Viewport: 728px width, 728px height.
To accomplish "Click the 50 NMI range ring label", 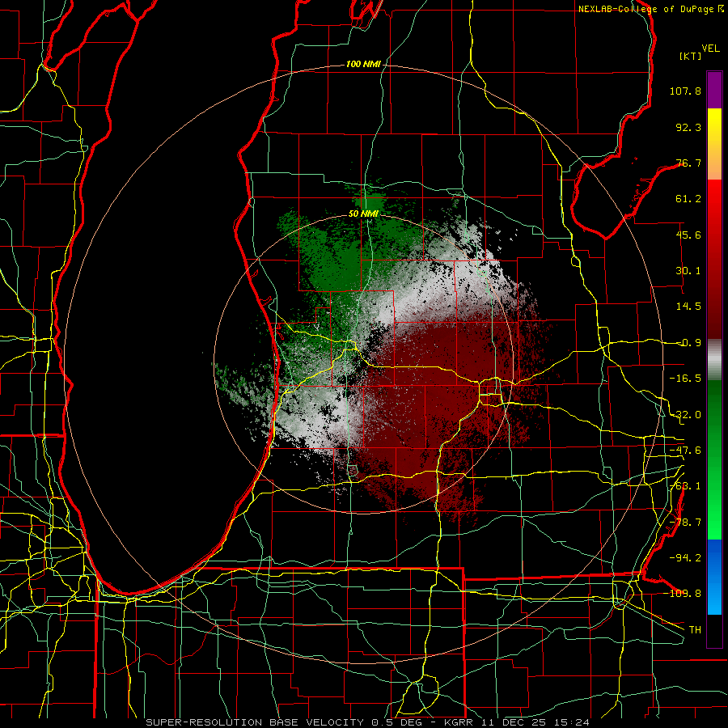I will pyautogui.click(x=363, y=214).
